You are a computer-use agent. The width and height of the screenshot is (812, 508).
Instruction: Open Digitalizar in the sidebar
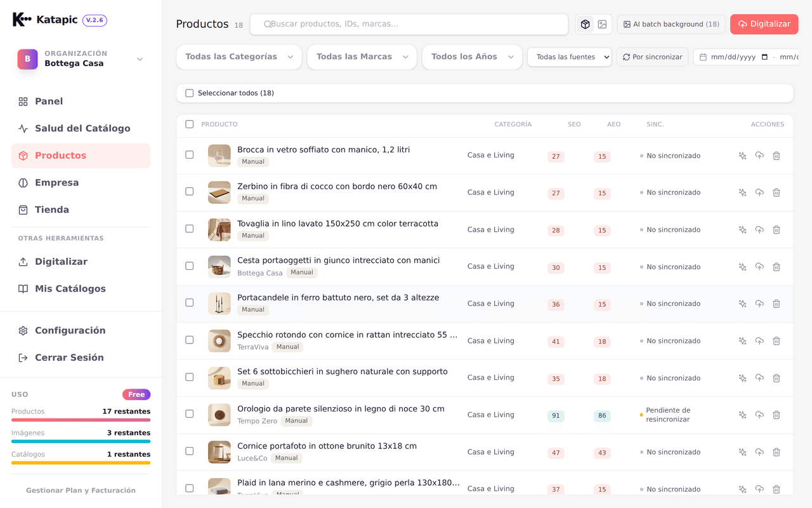tap(81, 262)
